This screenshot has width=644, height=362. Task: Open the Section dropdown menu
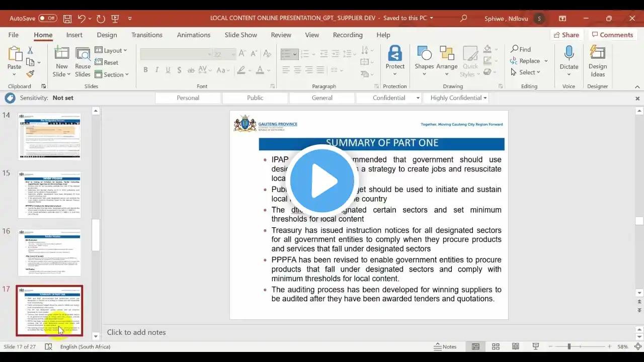112,74
